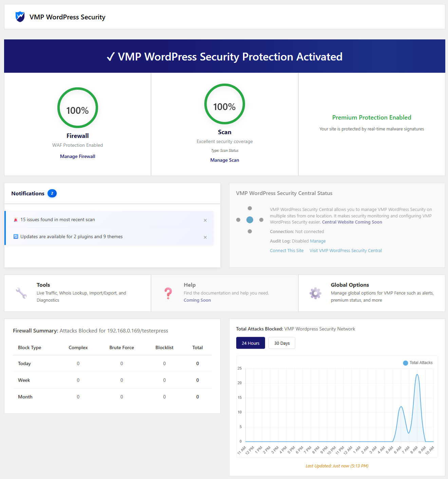This screenshot has height=479, width=448.
Task: Switch the chart to 30 Days
Action: (x=282, y=343)
